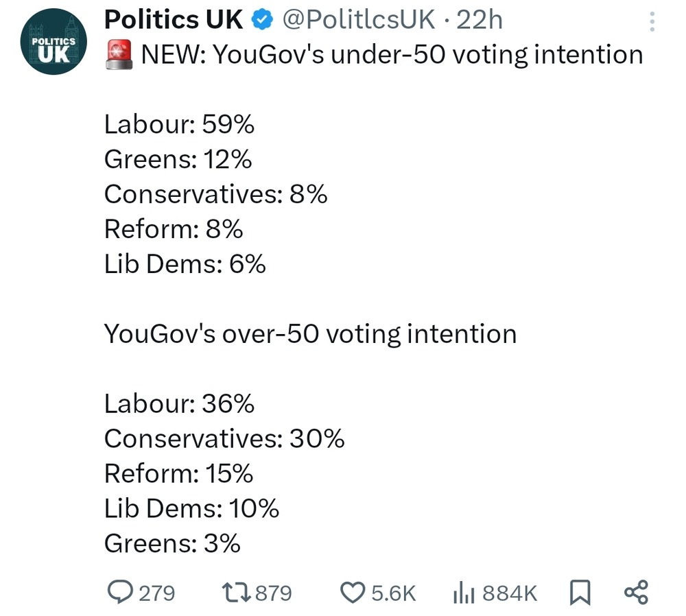Image resolution: width=686 pixels, height=616 pixels.
Task: Click the 879 retweets count
Action: coord(273,593)
